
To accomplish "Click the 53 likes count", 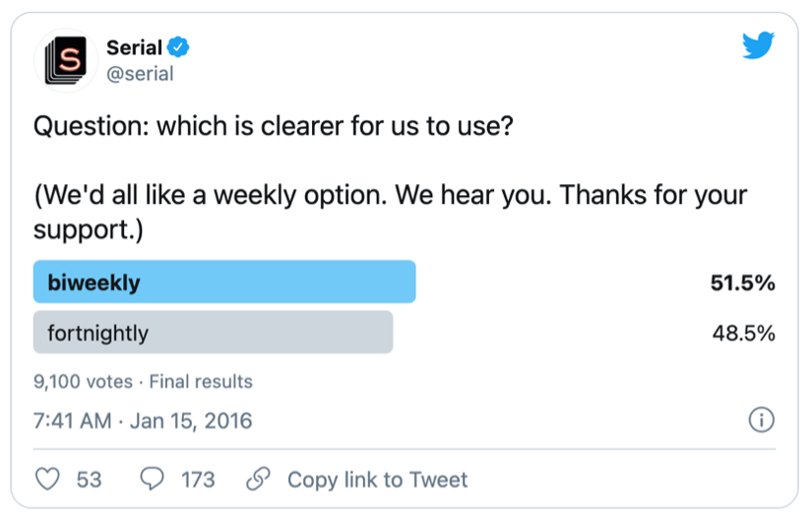I will [x=90, y=480].
